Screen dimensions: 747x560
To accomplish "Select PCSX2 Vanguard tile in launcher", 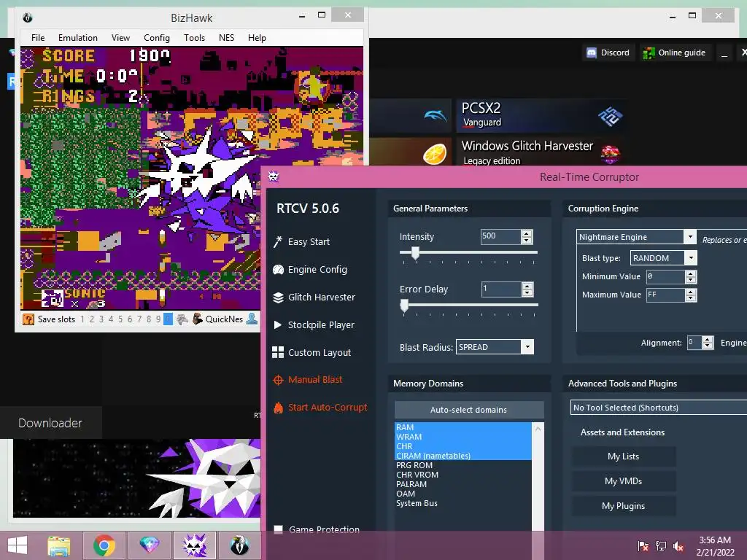I will tap(541, 115).
